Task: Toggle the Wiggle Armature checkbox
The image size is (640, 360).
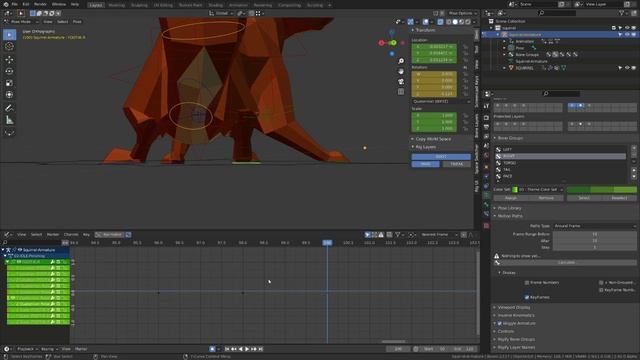Action: (500, 323)
